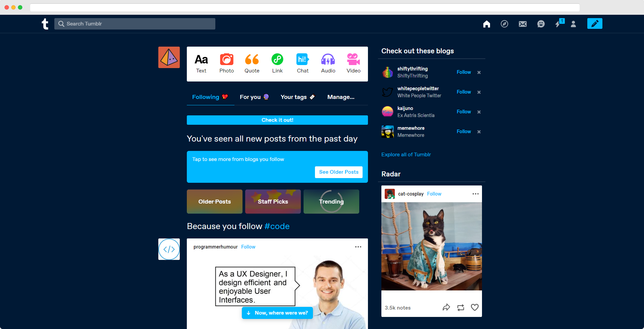Click the See Older Posts button
This screenshot has height=329, width=644.
click(339, 172)
